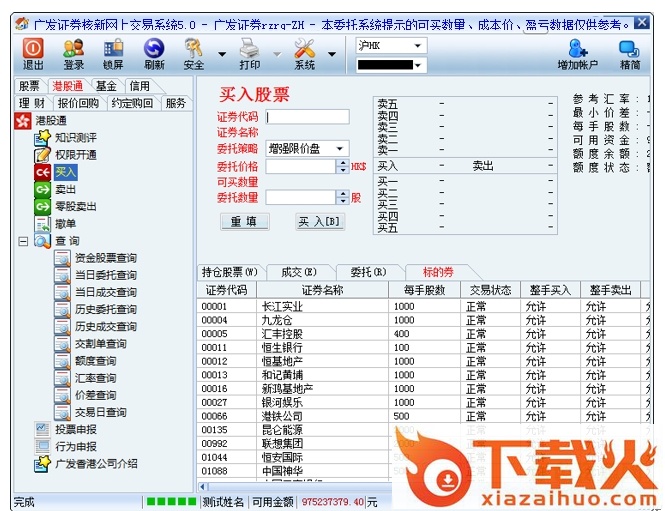
Task: Open 权限开通 in the sidebar tree
Action: (x=75, y=155)
